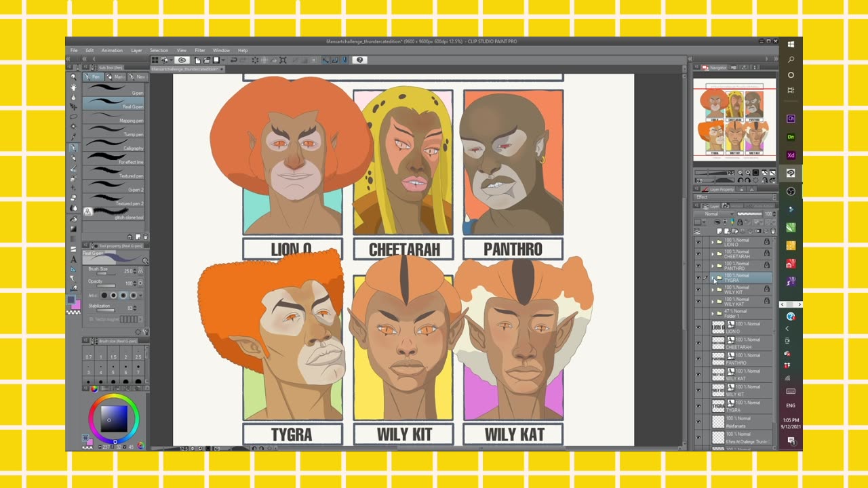Image resolution: width=868 pixels, height=488 pixels.
Task: Expand the TYGRA layer folder
Action: point(713,278)
